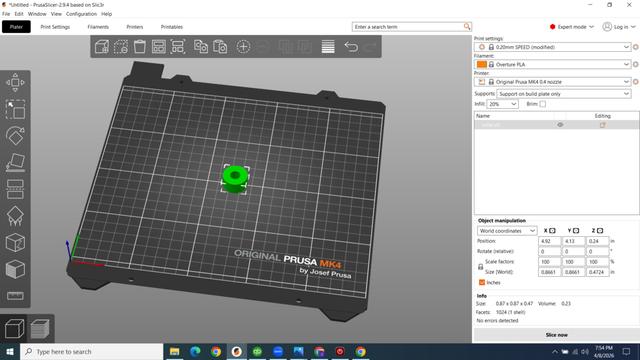640x360 pixels.
Task: Toggle Y axis mirror button
Action: pos(576,231)
